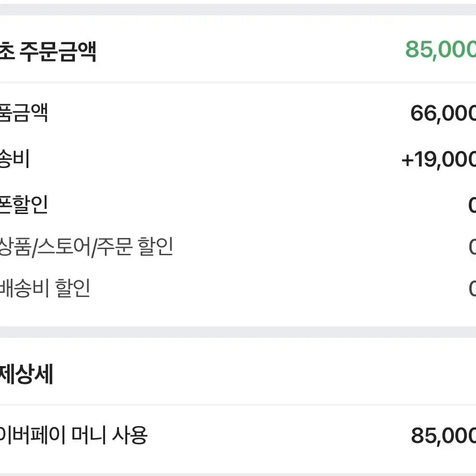Select the black 85,000 payment amount
Screen dimensions: 476x476
443,436
